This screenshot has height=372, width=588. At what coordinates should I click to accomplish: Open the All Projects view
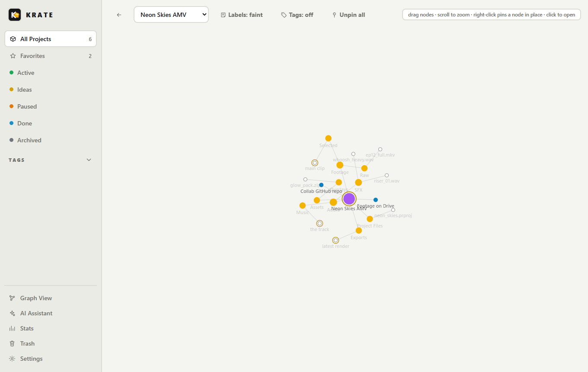51,39
